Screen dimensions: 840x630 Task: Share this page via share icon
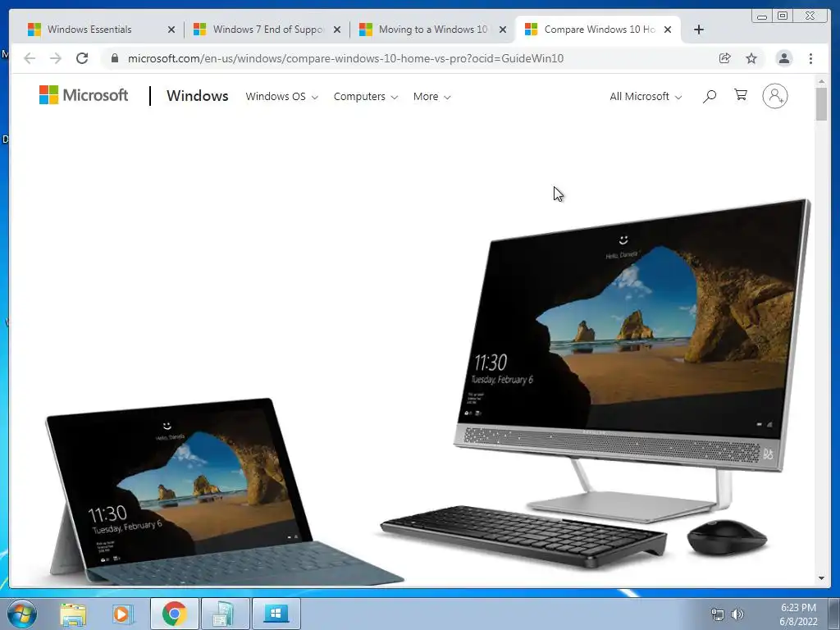click(725, 58)
